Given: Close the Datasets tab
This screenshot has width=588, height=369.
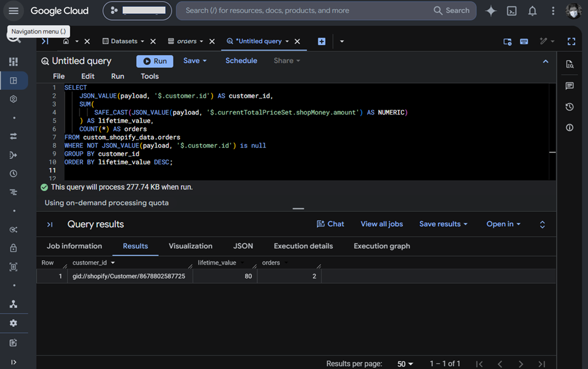Looking at the screenshot, I should (153, 41).
